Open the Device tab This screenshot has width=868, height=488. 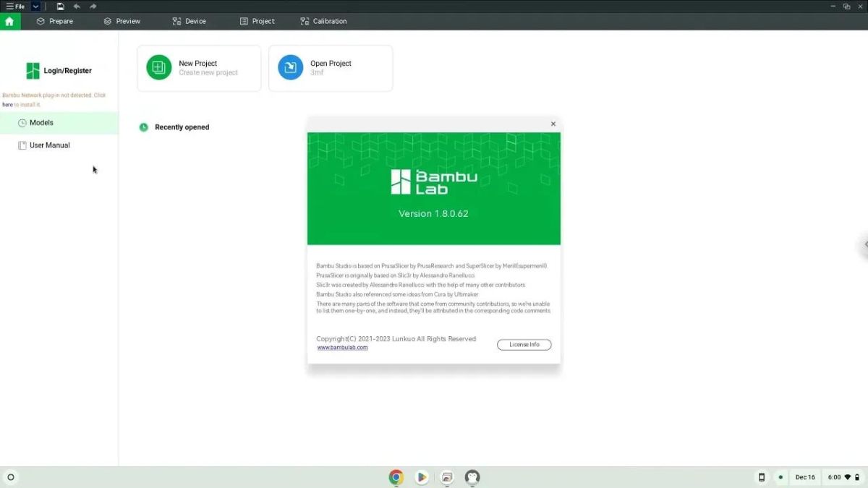tap(189, 21)
